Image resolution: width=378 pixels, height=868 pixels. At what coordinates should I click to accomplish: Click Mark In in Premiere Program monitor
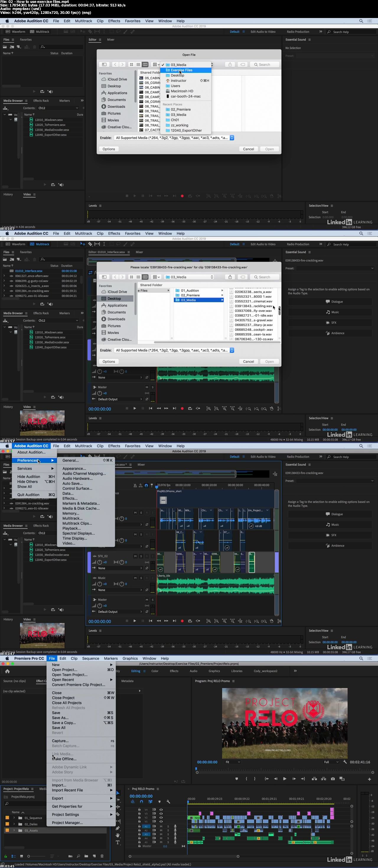(x=247, y=779)
